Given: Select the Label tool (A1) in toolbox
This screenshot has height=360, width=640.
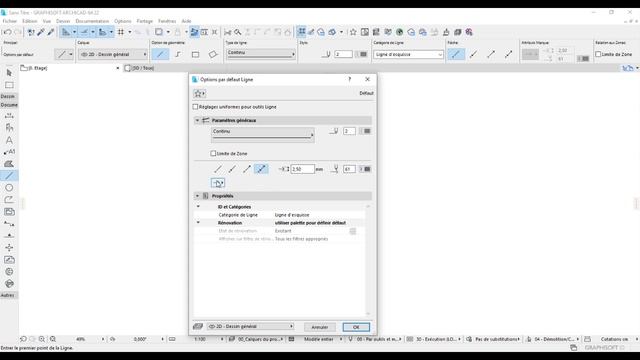Looking at the screenshot, I should click(9, 152).
